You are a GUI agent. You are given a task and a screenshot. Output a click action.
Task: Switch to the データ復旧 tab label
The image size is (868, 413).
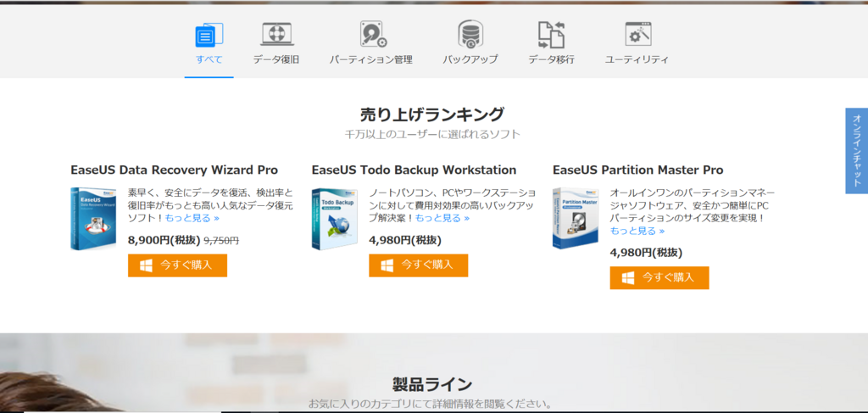pos(276,59)
